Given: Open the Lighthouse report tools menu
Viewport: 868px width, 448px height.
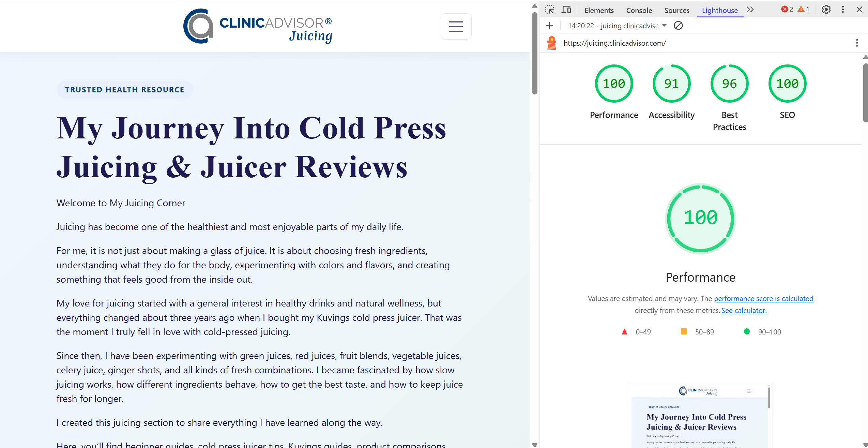Looking at the screenshot, I should 856,43.
